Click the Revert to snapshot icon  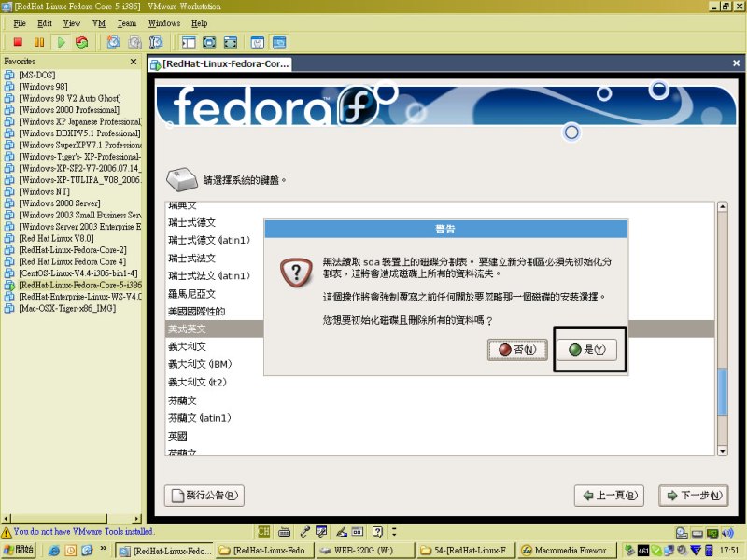tap(134, 42)
